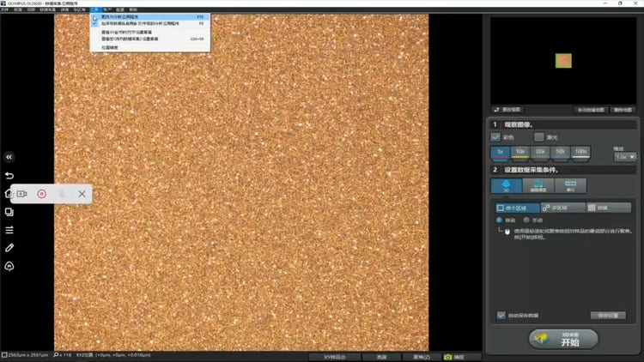Click the red record button in recorder bar

[41, 194]
